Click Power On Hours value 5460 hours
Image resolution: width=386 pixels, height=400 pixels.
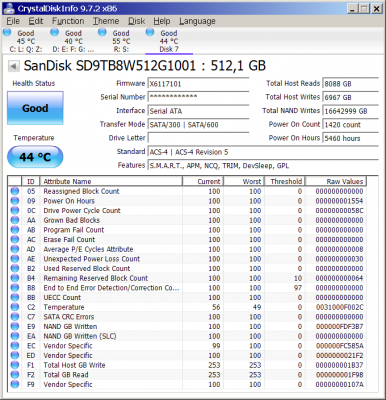pos(351,138)
